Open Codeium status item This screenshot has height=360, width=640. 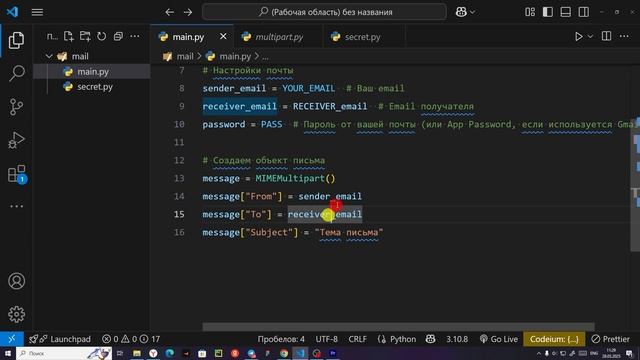click(x=554, y=339)
